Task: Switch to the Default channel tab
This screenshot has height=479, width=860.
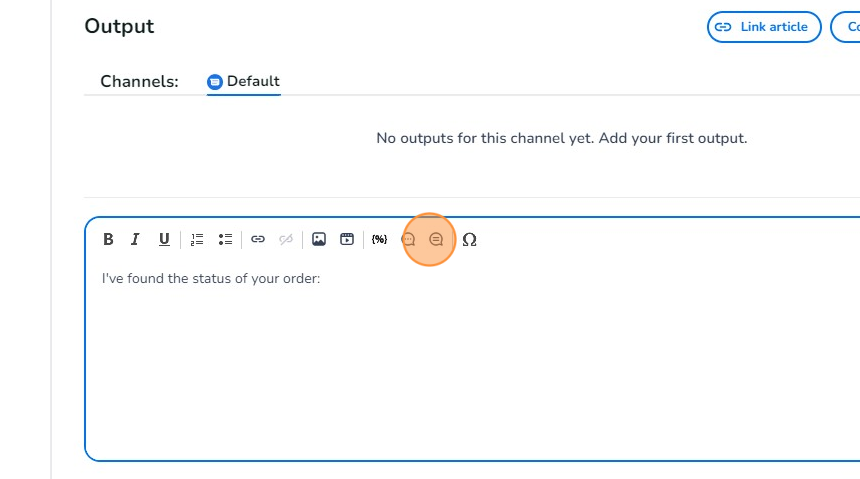Action: coord(244,82)
